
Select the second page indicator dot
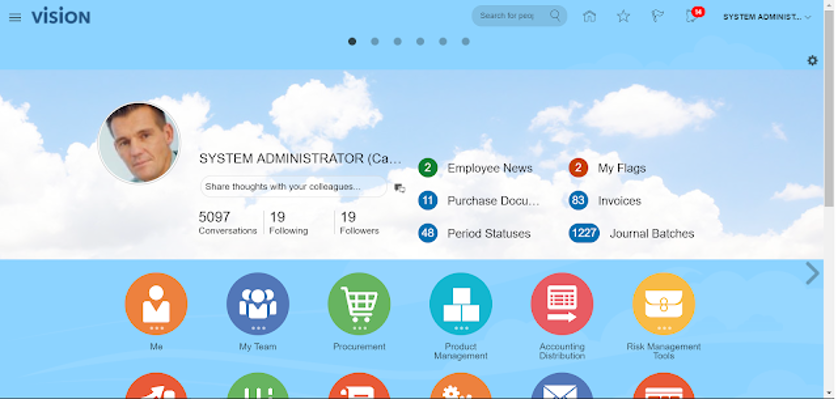click(375, 42)
